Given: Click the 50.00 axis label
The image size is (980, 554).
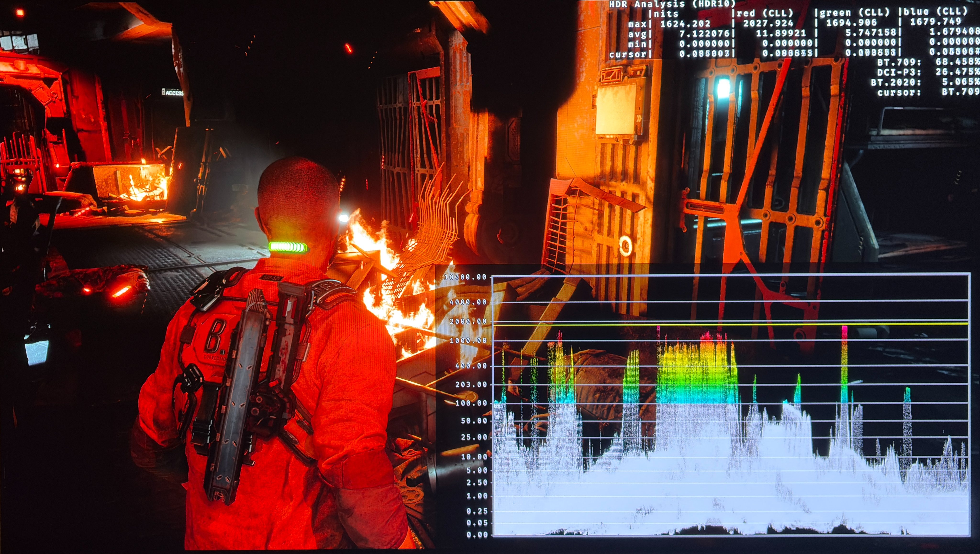Looking at the screenshot, I should [474, 421].
